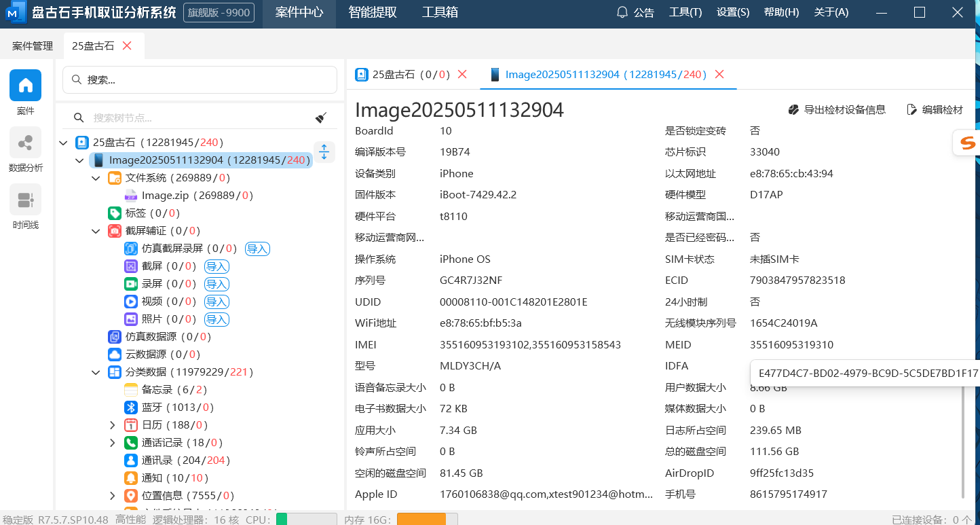This screenshot has height=525, width=980.
Task: Collapse the Image20250511132904 tree node
Action: click(79, 160)
